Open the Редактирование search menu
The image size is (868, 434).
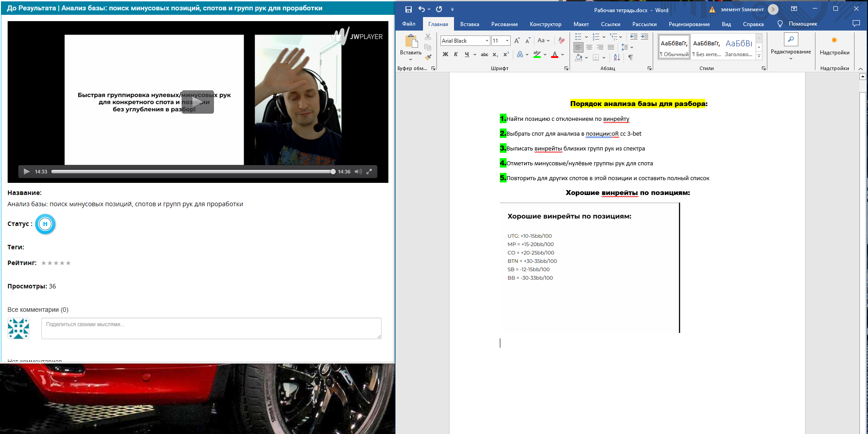click(791, 45)
